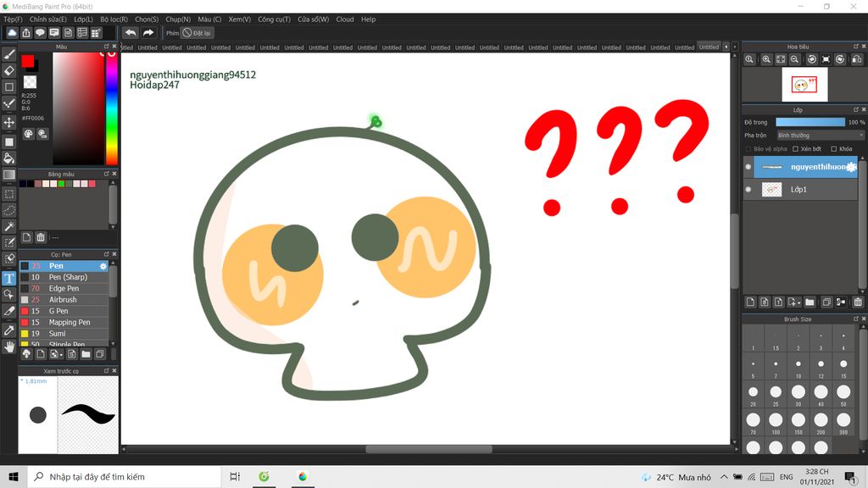Select brush size 100 preset
Viewport: 868px width, 488px height.
pyautogui.click(x=776, y=420)
